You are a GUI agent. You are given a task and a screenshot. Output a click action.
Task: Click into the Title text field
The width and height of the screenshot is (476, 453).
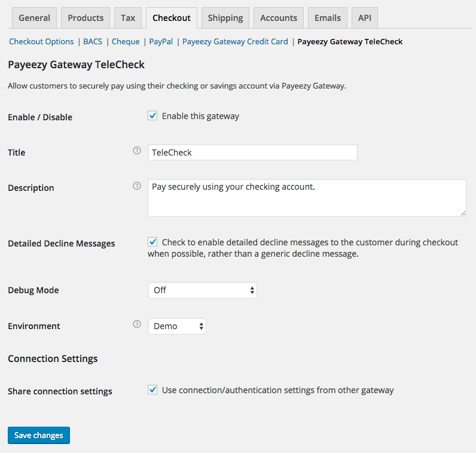[x=252, y=152]
